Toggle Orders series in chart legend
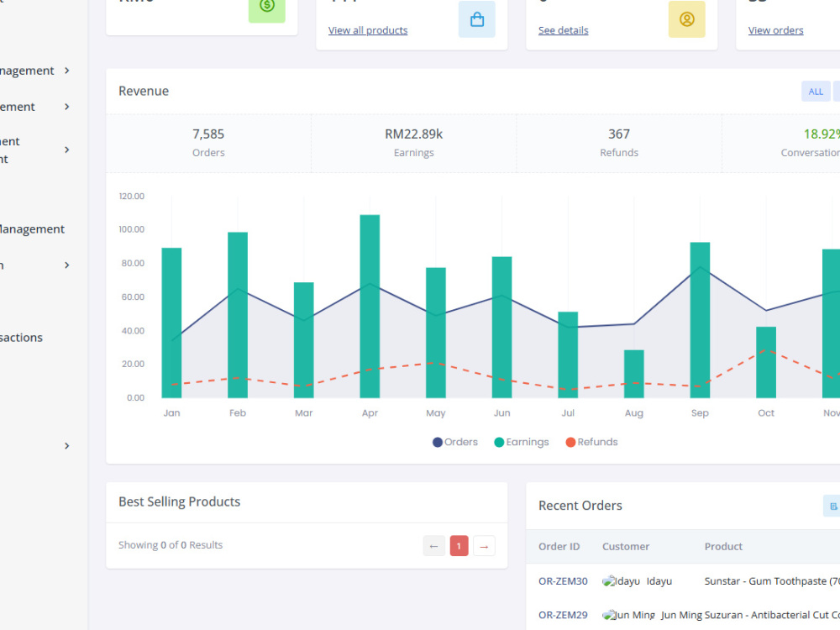840x630 pixels. pyautogui.click(x=455, y=442)
